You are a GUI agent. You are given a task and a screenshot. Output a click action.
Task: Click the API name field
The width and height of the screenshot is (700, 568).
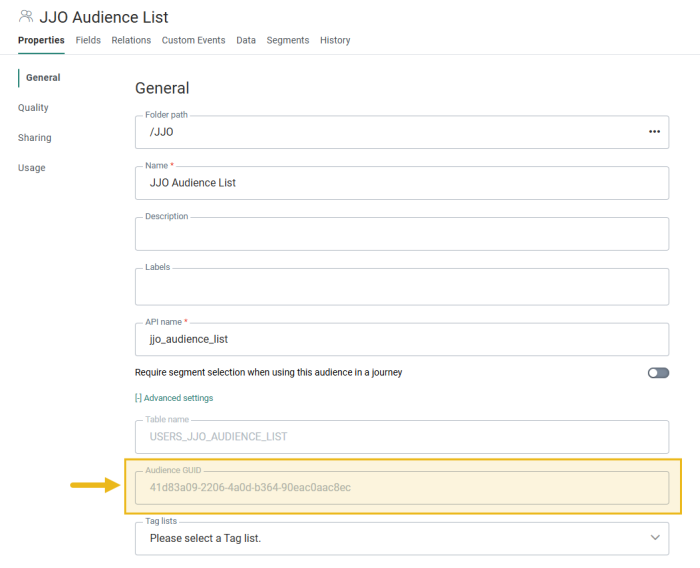point(400,339)
